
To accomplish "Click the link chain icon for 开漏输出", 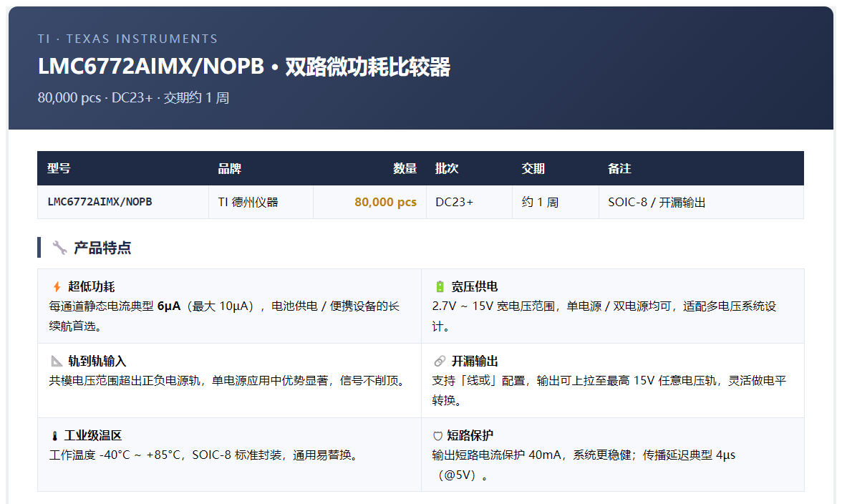I will (x=440, y=361).
